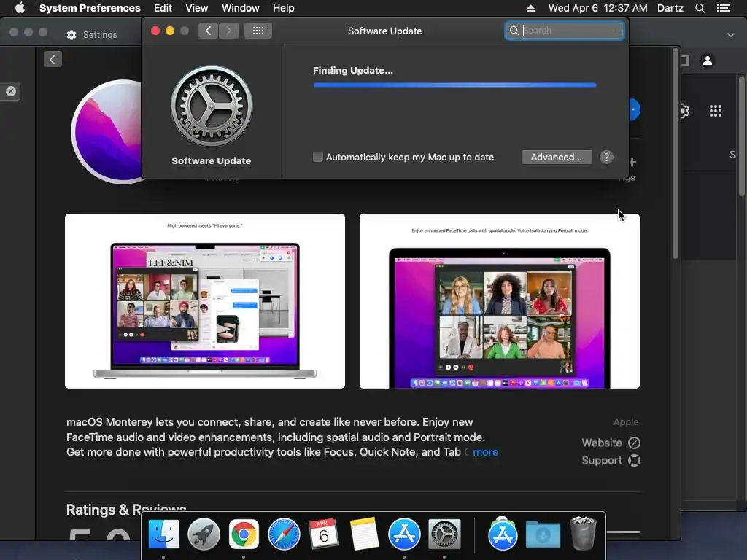Open the View menu

coord(197,8)
